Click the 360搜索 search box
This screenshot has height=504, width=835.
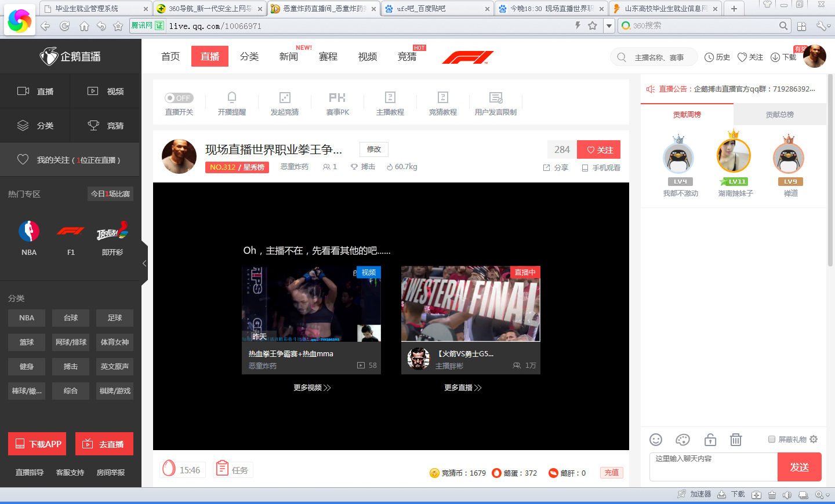pos(705,25)
